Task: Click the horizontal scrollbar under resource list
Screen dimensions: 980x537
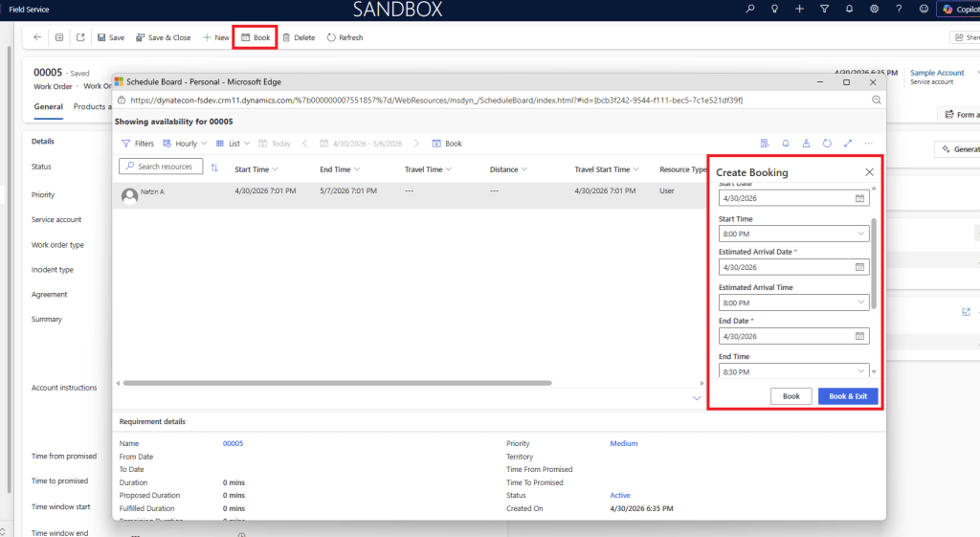Action: pyautogui.click(x=338, y=383)
